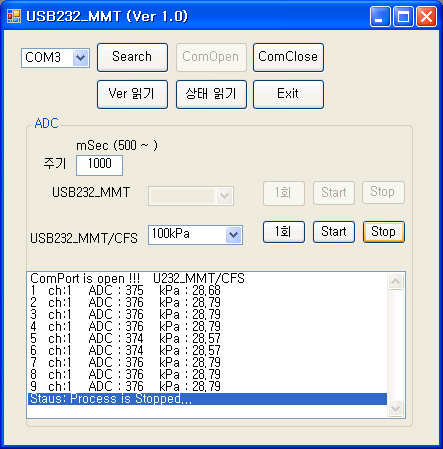Image resolution: width=443 pixels, height=449 pixels.
Task: Open the COM3 port dropdown
Action: 80,58
